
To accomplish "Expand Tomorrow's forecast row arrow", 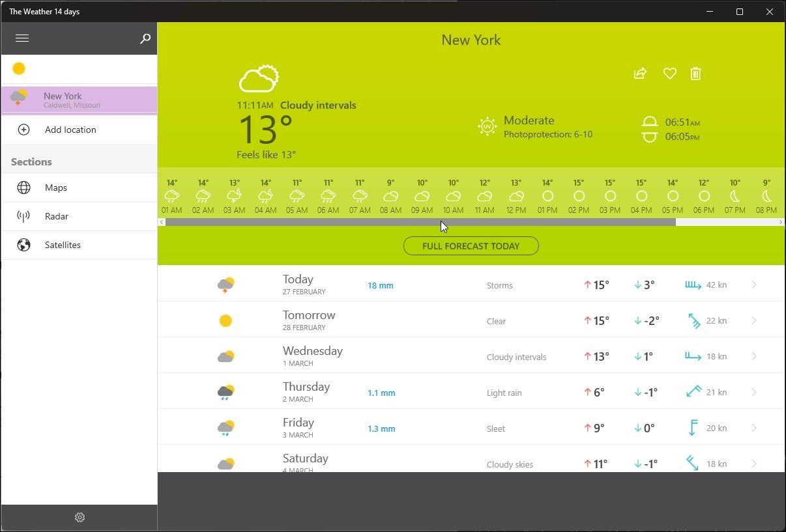I will 754,320.
